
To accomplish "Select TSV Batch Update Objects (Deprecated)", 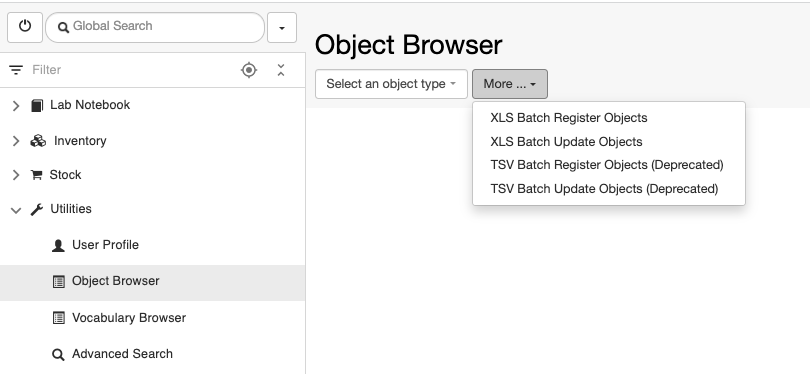I will tap(604, 189).
